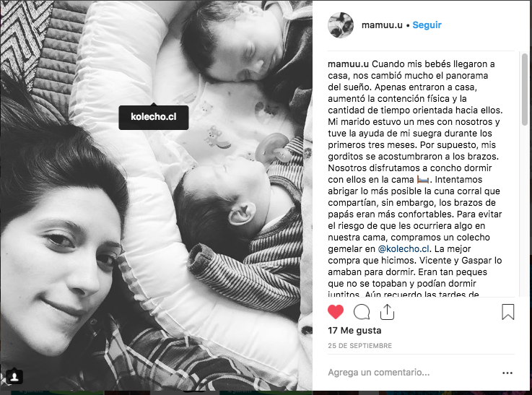The image size is (532, 395).
Task: Open the kolecho.cl photo tag
Action: coord(153,117)
